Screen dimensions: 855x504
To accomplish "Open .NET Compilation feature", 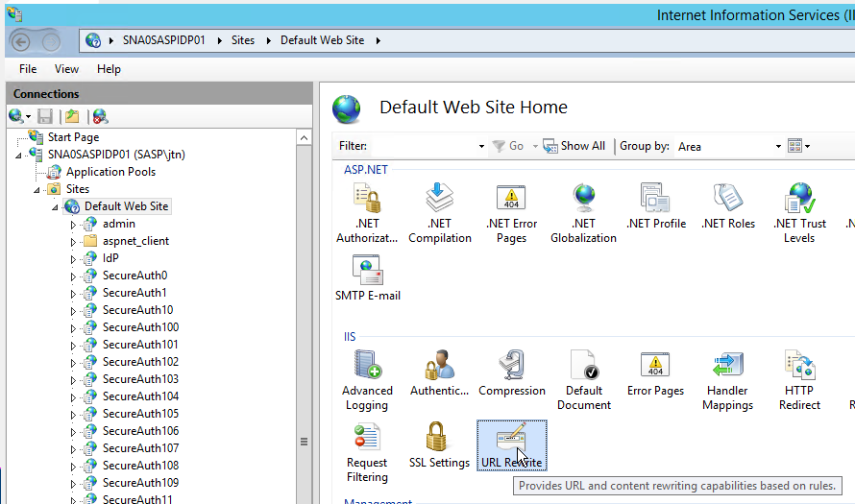I will 439,213.
